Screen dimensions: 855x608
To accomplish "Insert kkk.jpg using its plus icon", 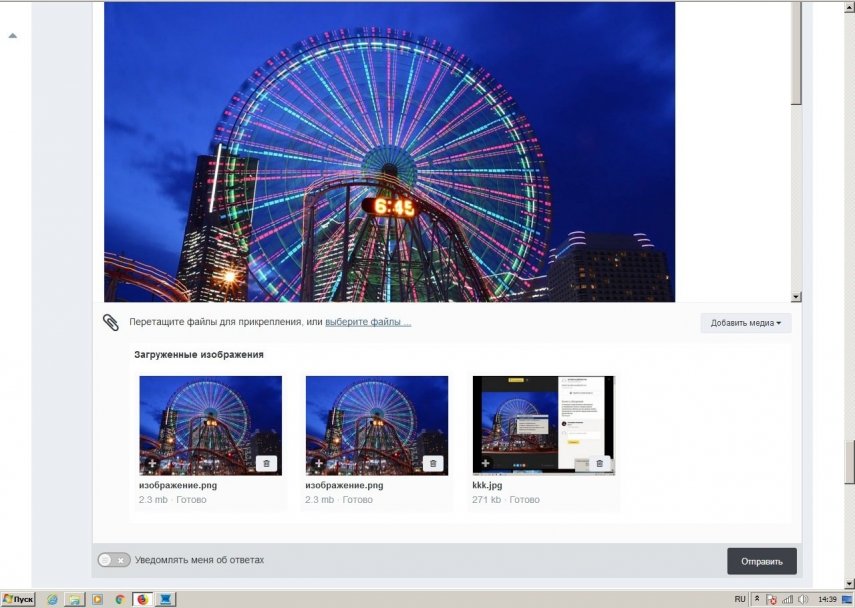I will click(x=485, y=463).
